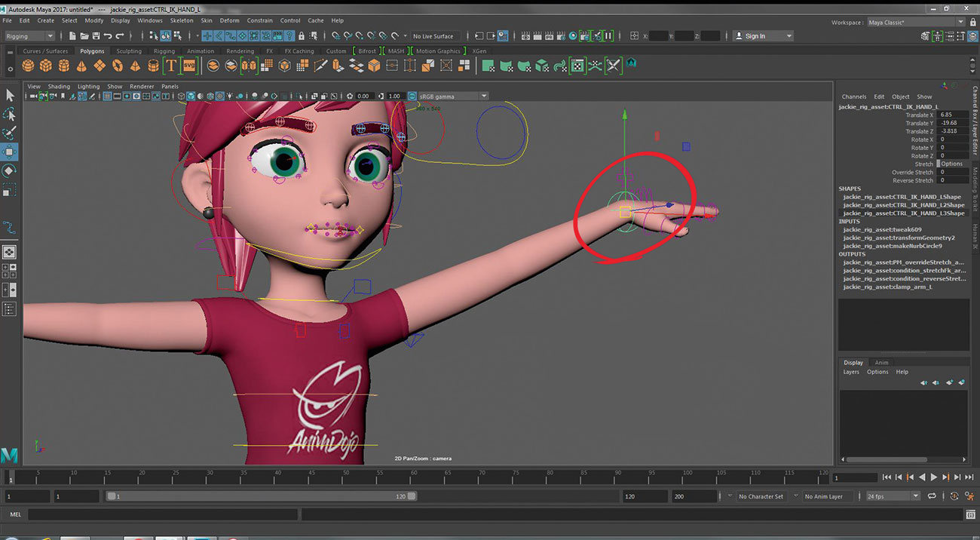Open the No Anim Layer dropdown arrow
This screenshot has height=540, width=980.
798,496
